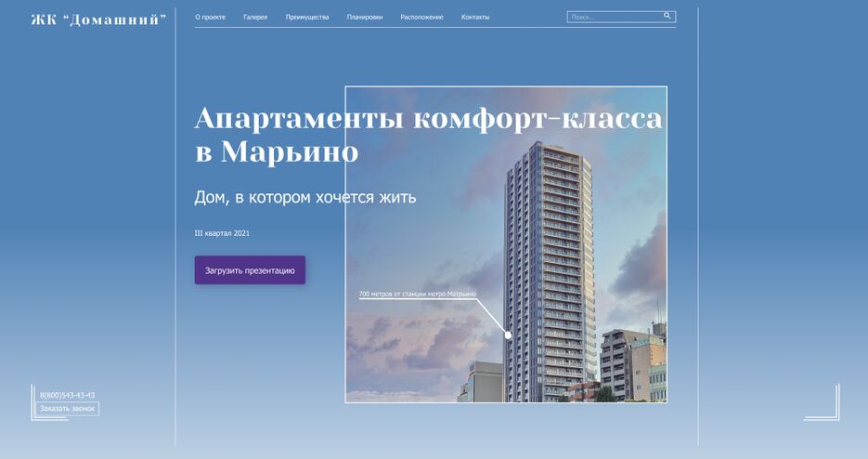Open the О проекте menu item

click(210, 17)
